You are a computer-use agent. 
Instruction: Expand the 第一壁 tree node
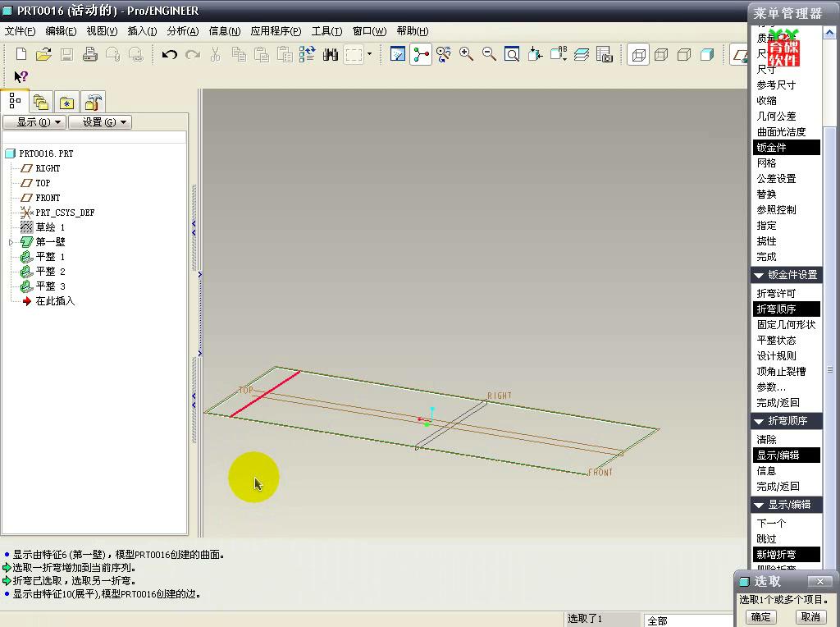pyautogui.click(x=11, y=242)
